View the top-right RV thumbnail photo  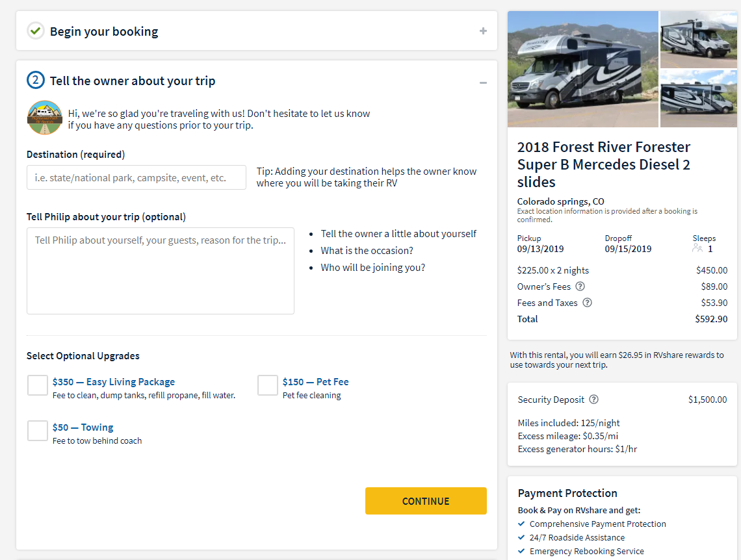pyautogui.click(x=699, y=40)
